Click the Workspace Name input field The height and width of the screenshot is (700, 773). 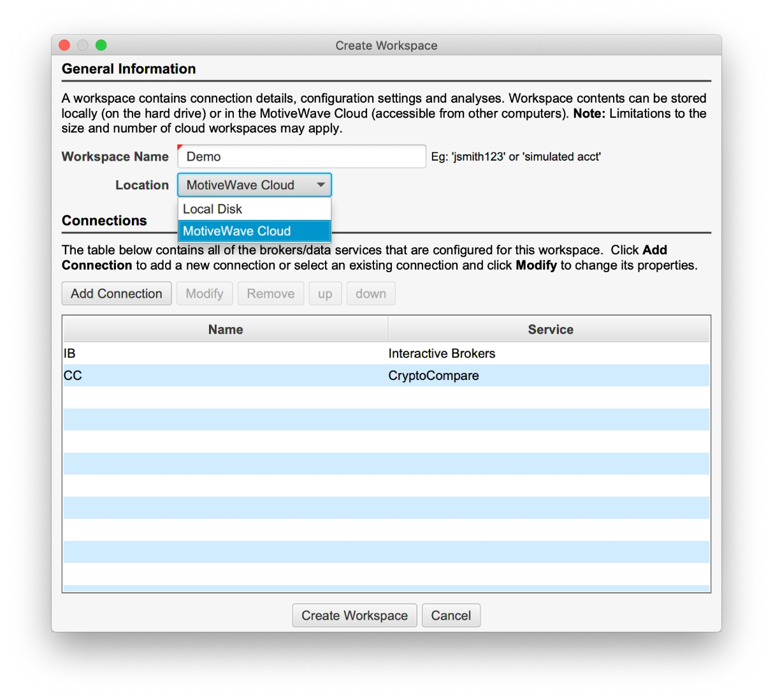(x=301, y=157)
